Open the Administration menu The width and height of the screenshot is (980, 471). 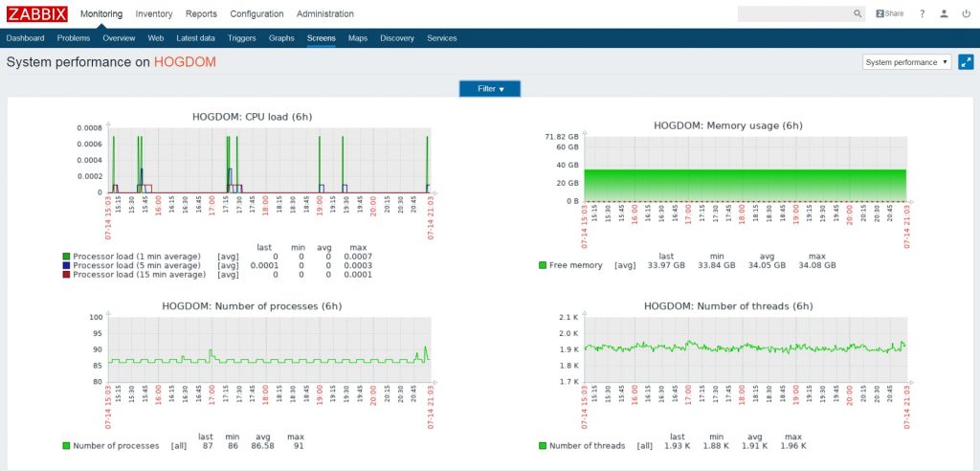click(x=325, y=13)
